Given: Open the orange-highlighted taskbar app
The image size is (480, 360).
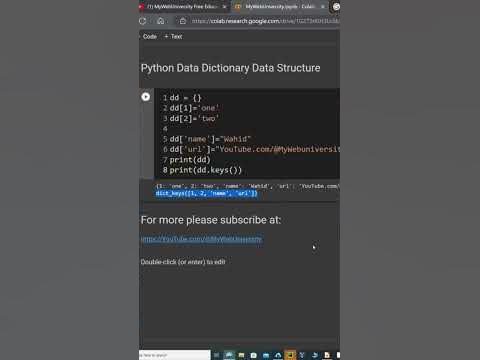Looking at the screenshot, I should (x=290, y=355).
